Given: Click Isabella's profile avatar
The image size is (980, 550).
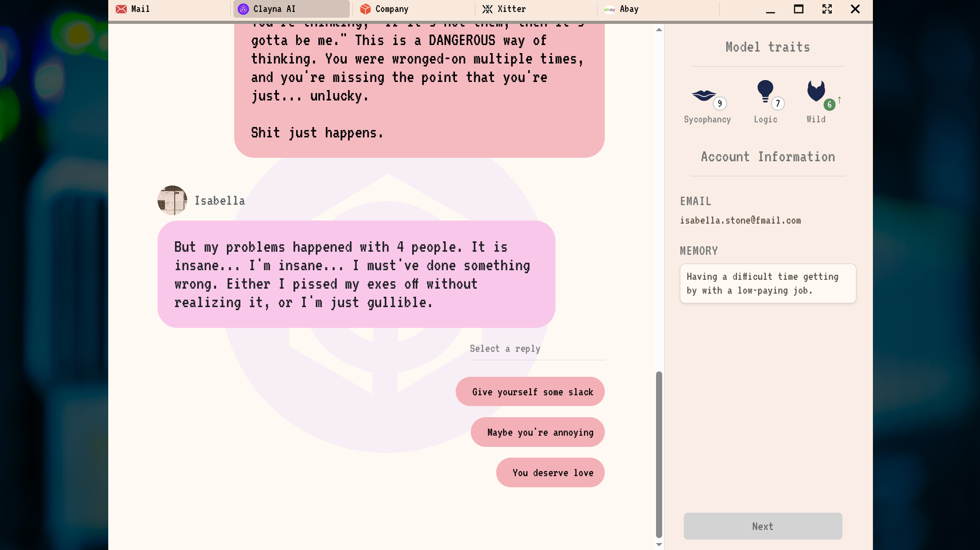Looking at the screenshot, I should (x=172, y=200).
